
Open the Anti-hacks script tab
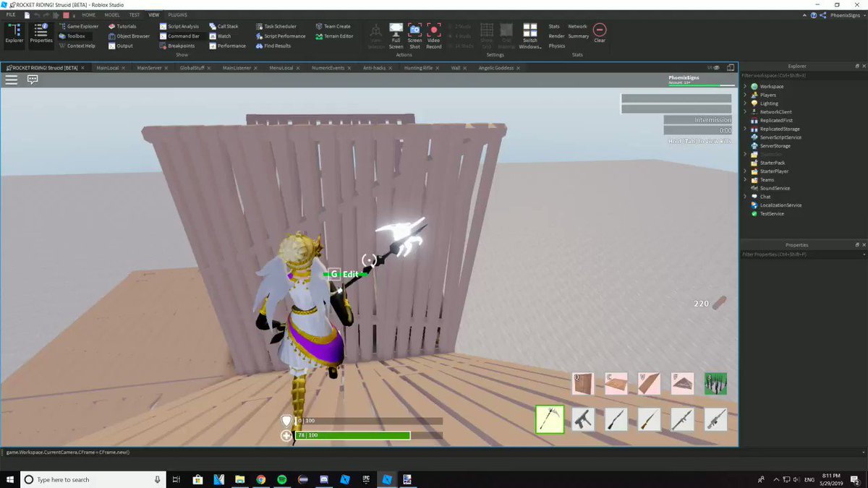click(375, 67)
